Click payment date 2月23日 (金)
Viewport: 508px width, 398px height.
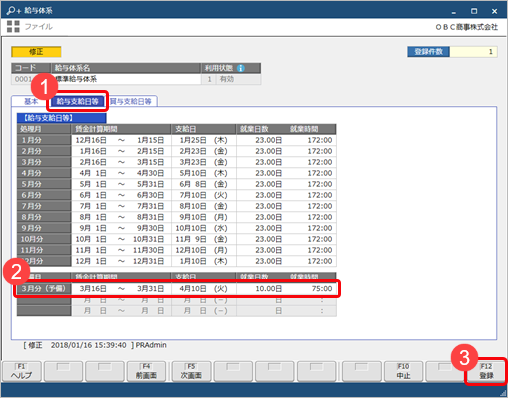[203, 151]
